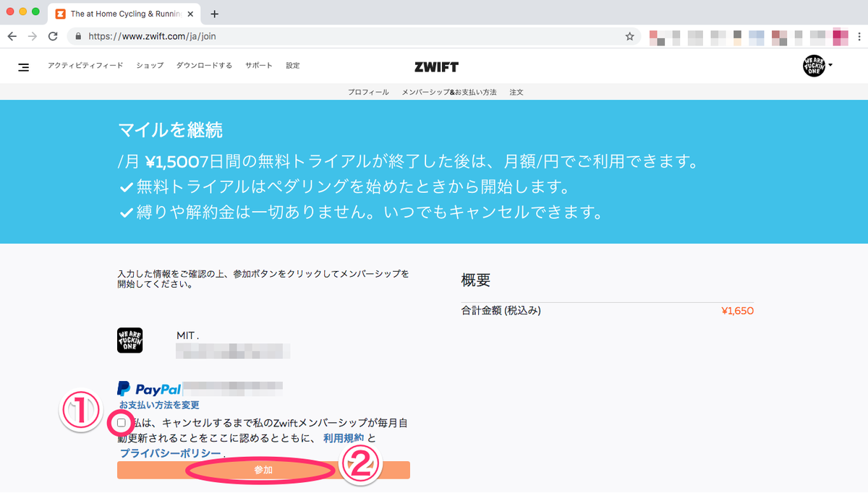Click the PayPal logo in the payment section
868x493 pixels.
tap(150, 390)
